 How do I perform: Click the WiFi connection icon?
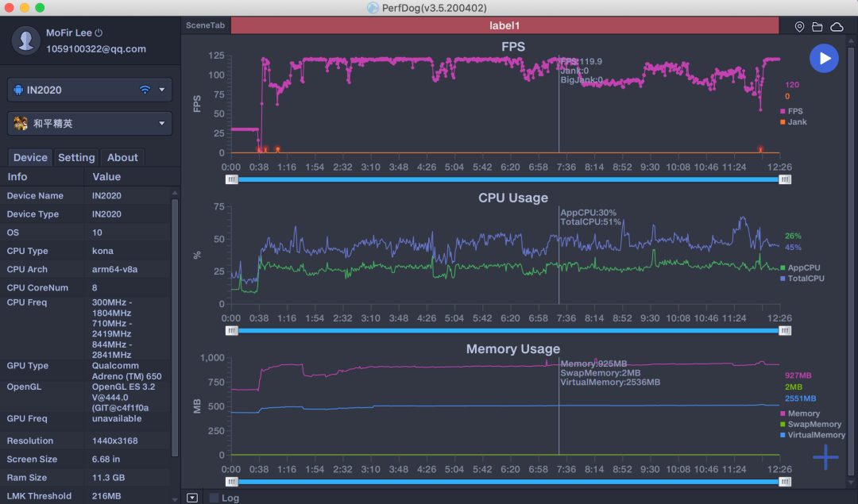(x=145, y=90)
